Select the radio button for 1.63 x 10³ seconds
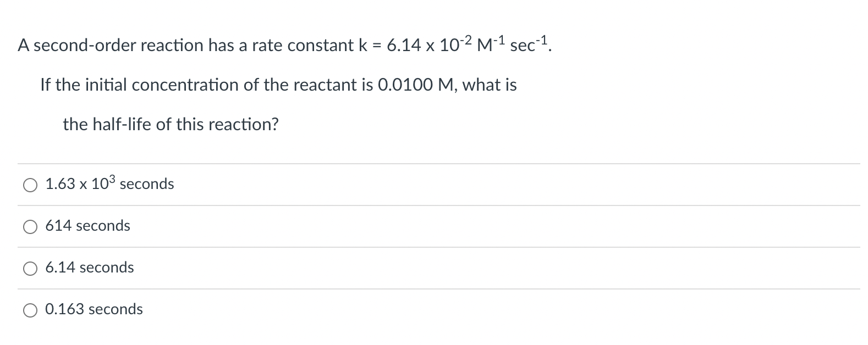The image size is (868, 345). (x=30, y=185)
